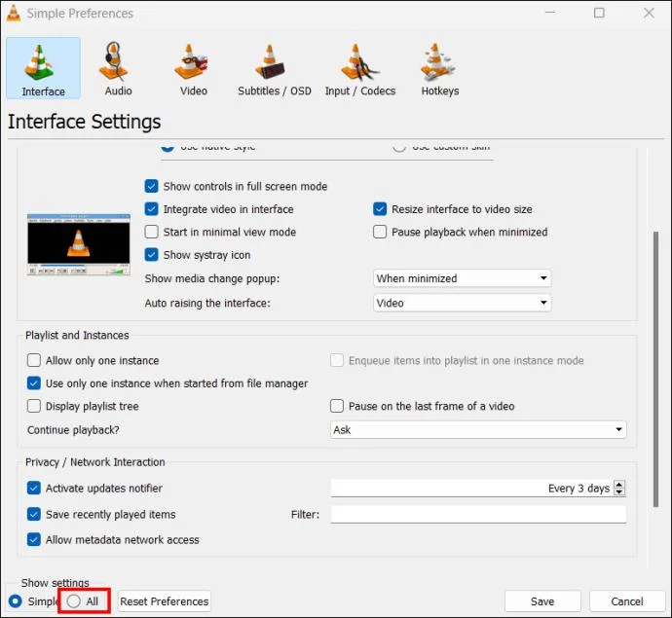Image resolution: width=672 pixels, height=618 pixels.
Task: Open the Hotkeys settings category
Action: pos(439,68)
